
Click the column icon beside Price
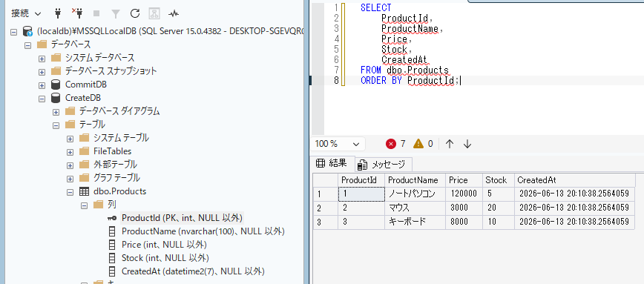pyautogui.click(x=112, y=245)
